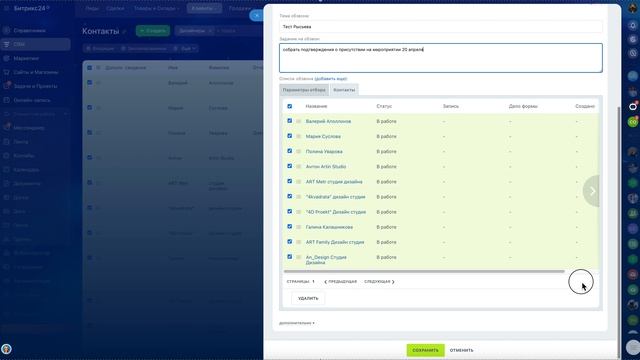The height and width of the screenshot is (360, 640).
Task: Sort by the Название column header
Action: (x=316, y=106)
